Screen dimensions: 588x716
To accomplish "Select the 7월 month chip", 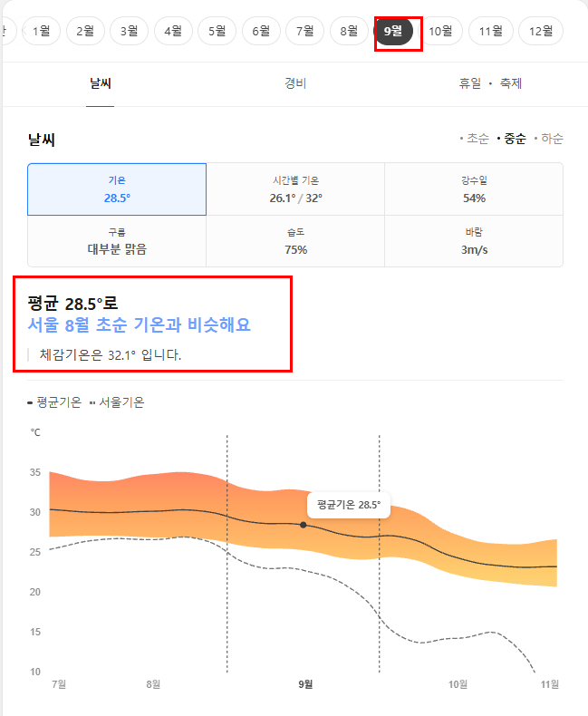I will (305, 31).
